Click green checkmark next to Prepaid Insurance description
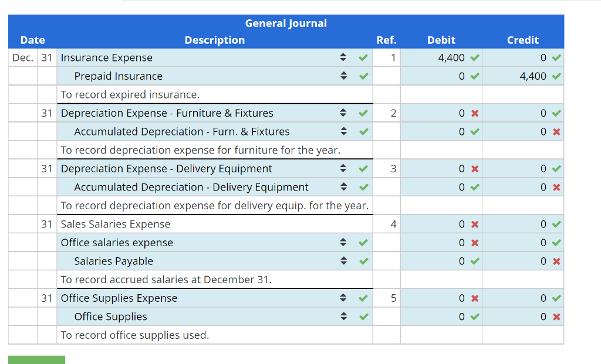This screenshot has height=364, width=601. 364,76
